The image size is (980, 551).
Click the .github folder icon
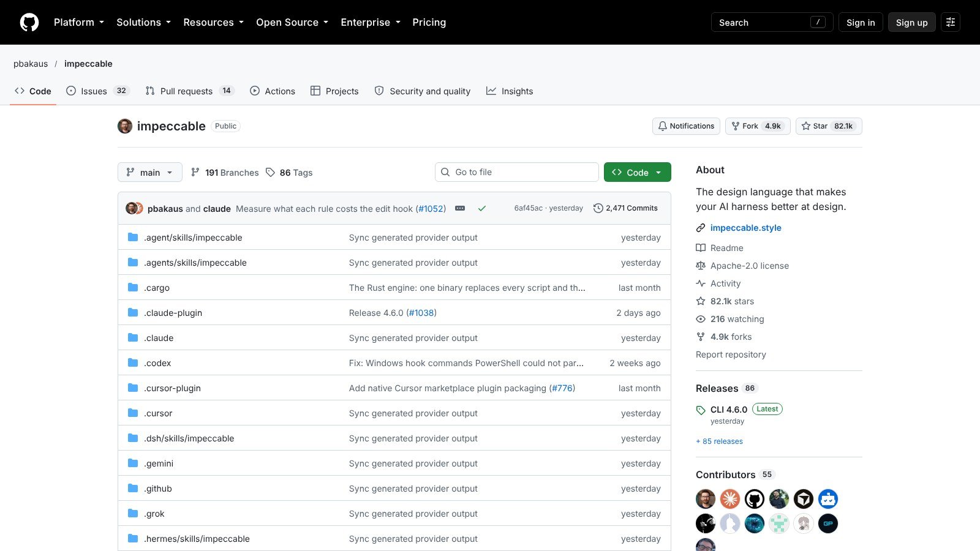point(133,488)
